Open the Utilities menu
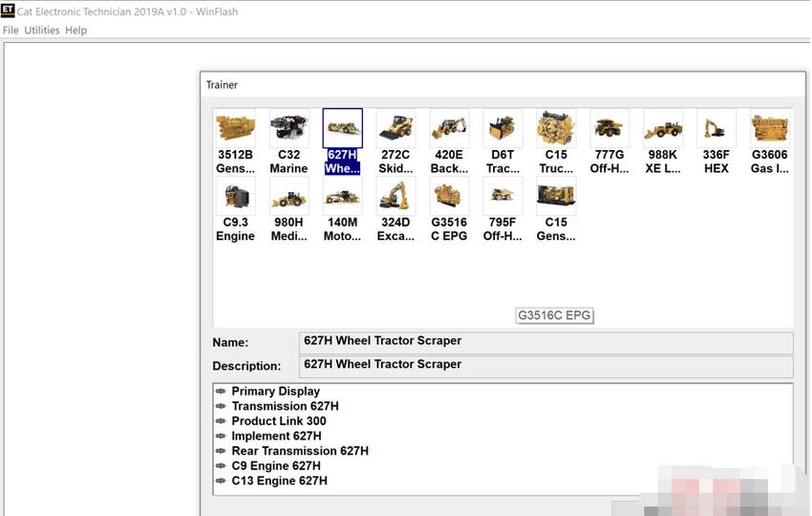 pos(42,30)
